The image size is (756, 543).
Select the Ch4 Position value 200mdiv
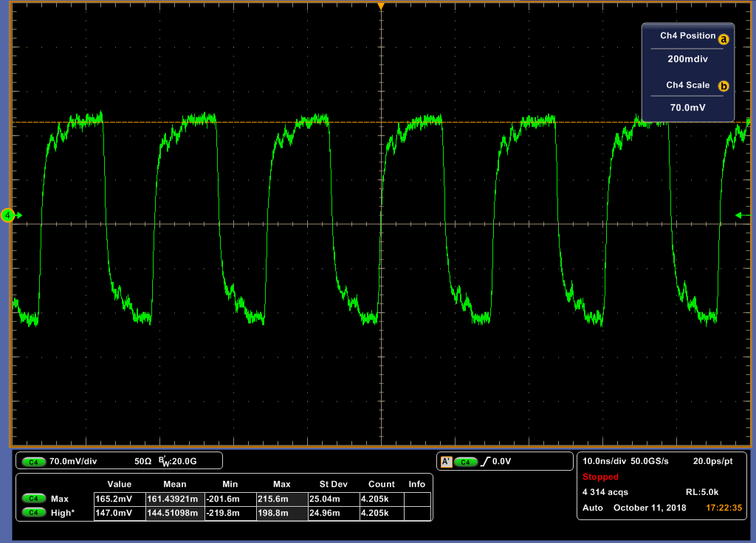click(687, 60)
